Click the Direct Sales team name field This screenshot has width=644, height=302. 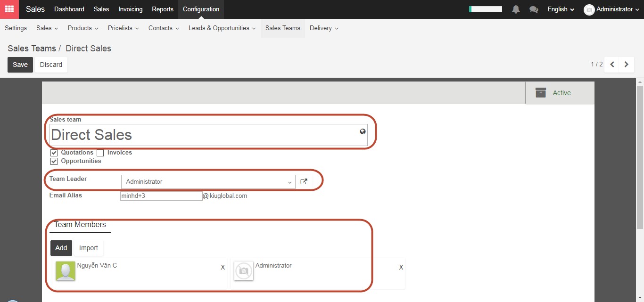pos(208,135)
